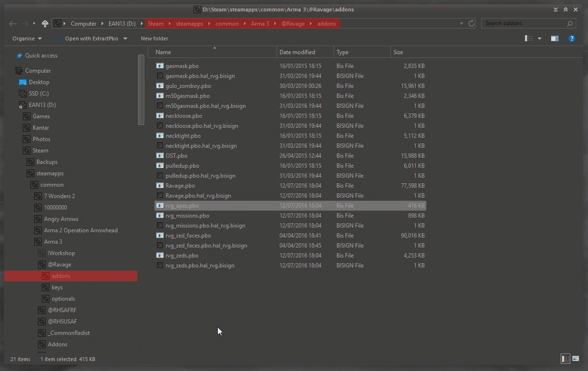Select steamapps in the address breadcrumb

(189, 23)
